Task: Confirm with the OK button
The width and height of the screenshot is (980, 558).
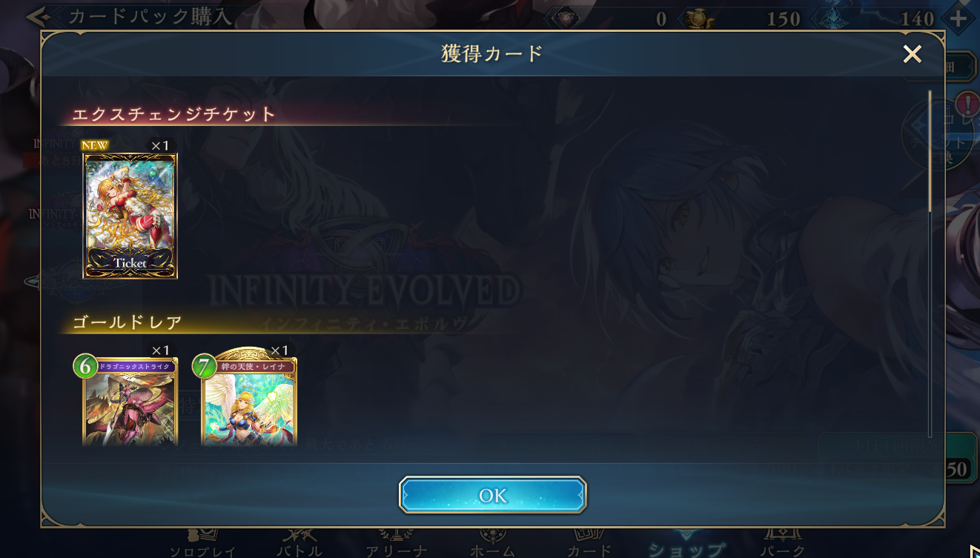Action: pyautogui.click(x=493, y=495)
